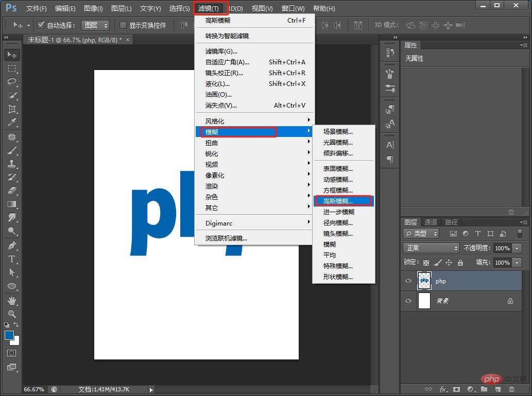This screenshot has height=396, width=532.
Task: Hide the 背景 layer
Action: pyautogui.click(x=408, y=301)
